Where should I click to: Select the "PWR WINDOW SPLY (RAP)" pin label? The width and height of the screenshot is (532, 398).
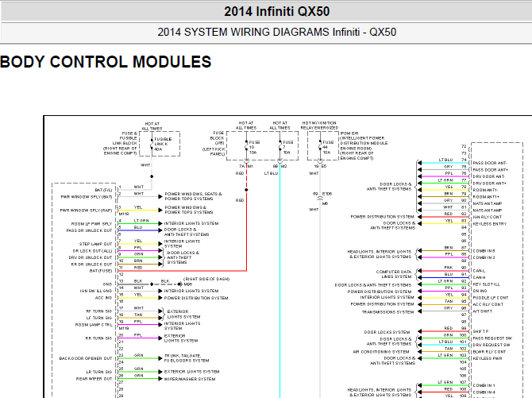point(87,211)
